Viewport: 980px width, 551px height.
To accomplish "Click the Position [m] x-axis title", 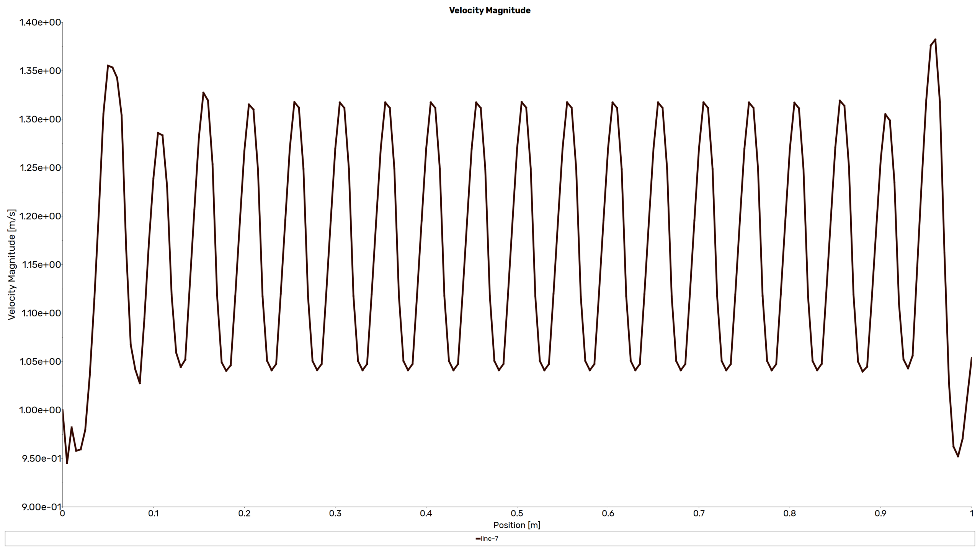I will point(516,525).
